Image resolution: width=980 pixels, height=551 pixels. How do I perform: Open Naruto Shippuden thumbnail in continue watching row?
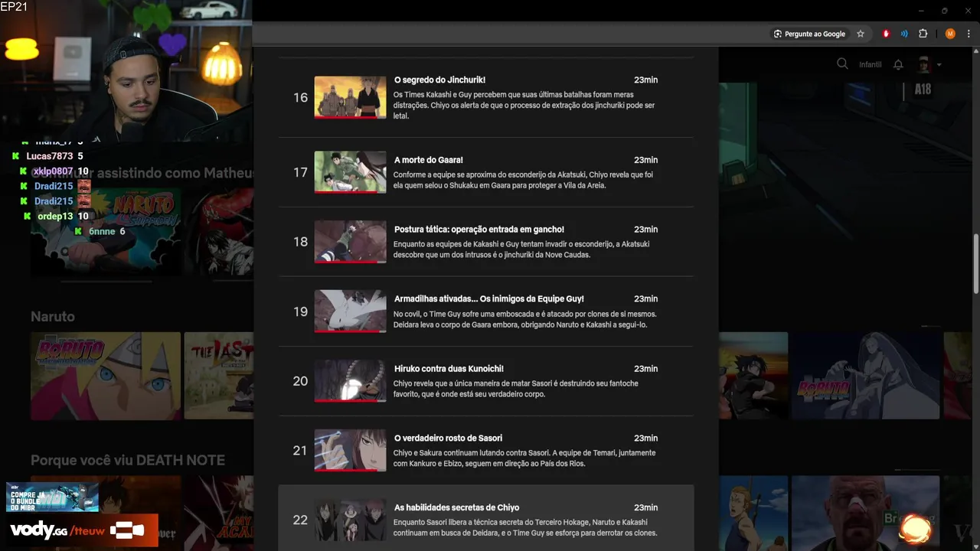pyautogui.click(x=106, y=232)
